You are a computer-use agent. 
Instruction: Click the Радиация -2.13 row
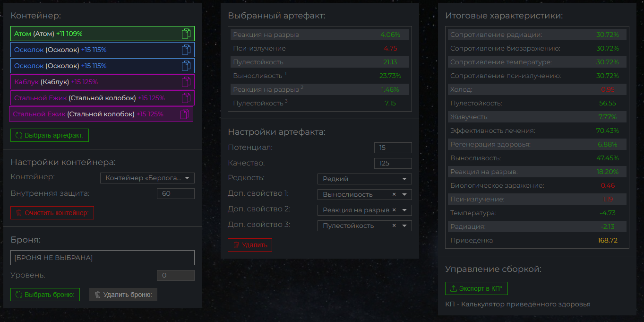click(x=537, y=226)
